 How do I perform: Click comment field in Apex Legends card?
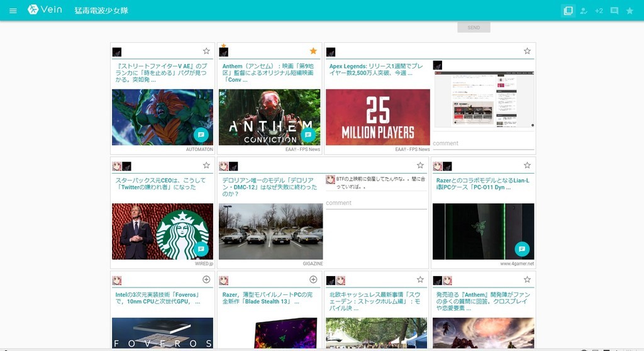coord(484,143)
